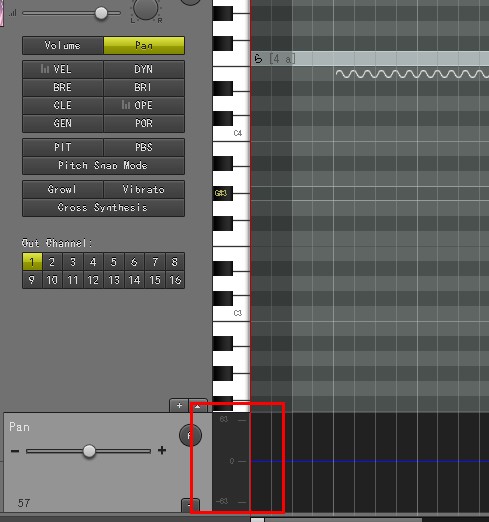Choose the VEL velocity parameter

63,69
